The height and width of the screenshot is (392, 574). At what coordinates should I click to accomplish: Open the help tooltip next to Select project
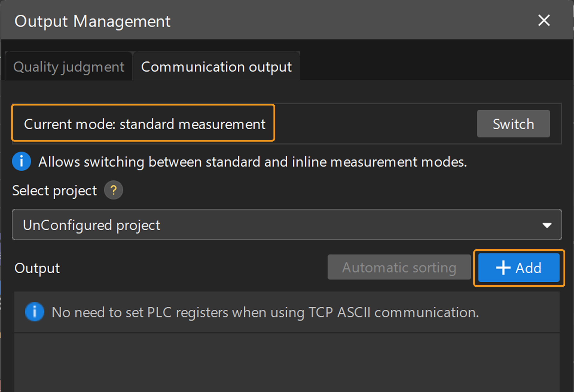(113, 190)
